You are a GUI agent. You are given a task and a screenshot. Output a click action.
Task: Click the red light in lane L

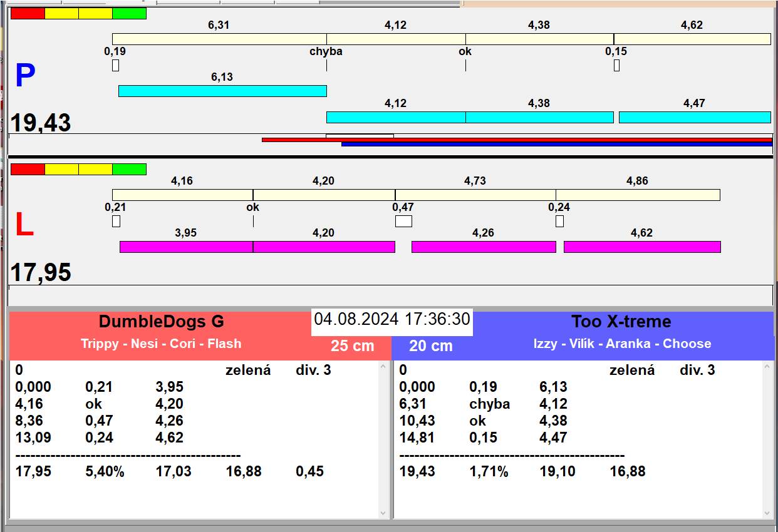[x=28, y=170]
